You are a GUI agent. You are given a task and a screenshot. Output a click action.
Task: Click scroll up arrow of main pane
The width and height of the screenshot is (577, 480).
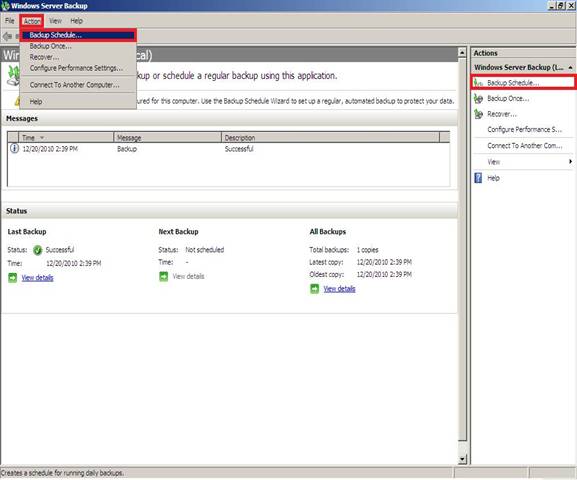462,53
